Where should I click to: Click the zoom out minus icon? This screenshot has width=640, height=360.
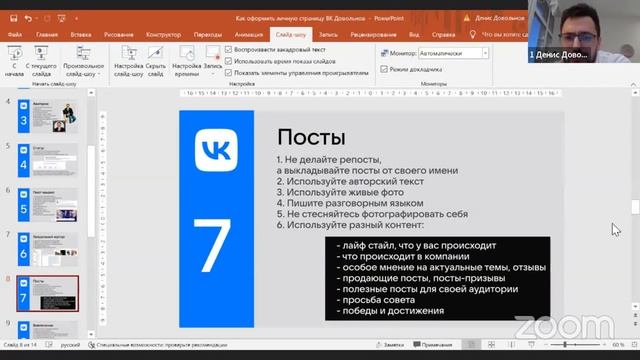pyautogui.click(x=546, y=345)
